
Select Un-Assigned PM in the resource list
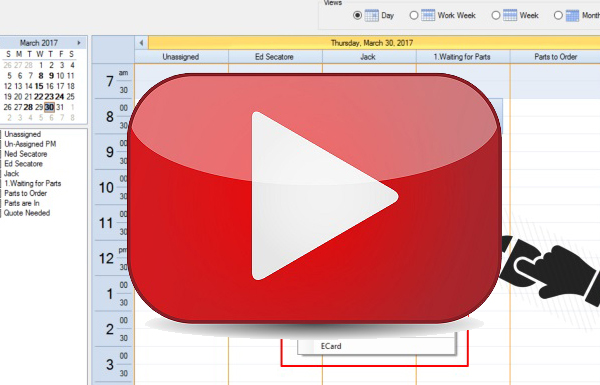tap(30, 144)
